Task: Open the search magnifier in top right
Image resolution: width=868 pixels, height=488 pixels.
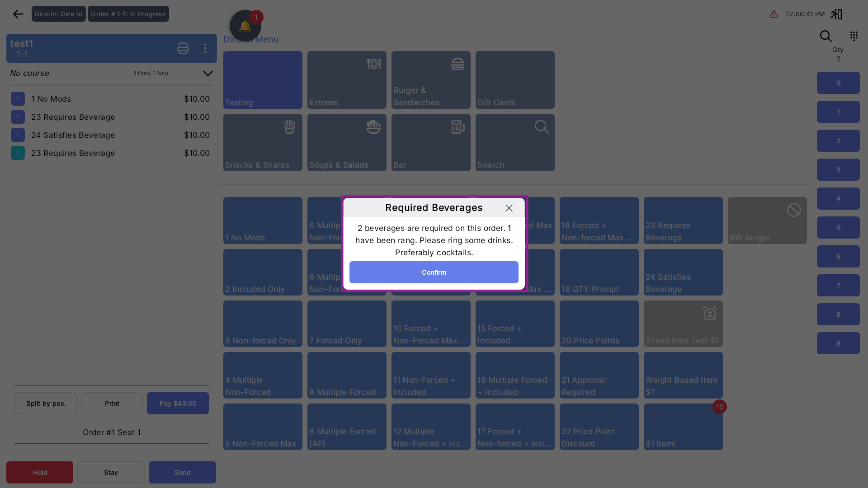Action: point(826,36)
